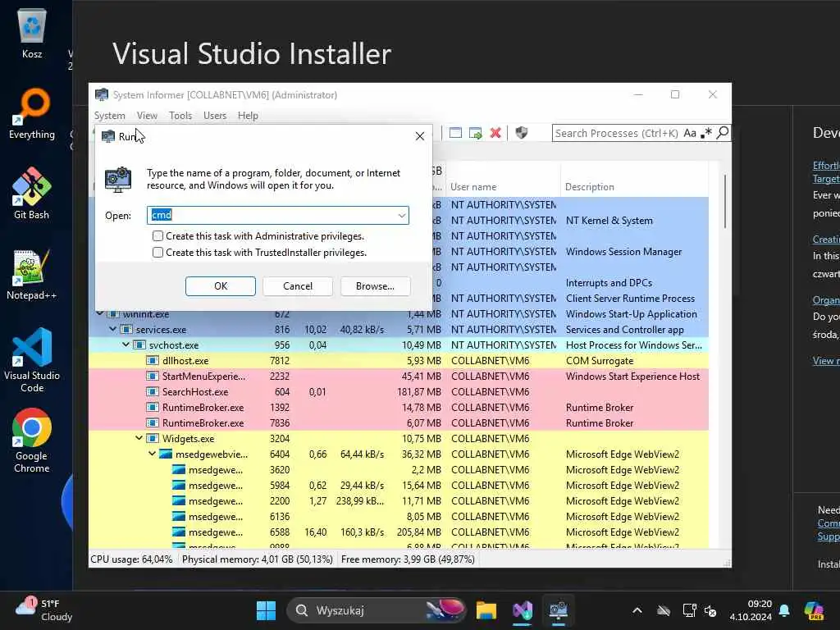Screen dimensions: 840x630
Task: Open the Users menu
Action: coord(215,115)
